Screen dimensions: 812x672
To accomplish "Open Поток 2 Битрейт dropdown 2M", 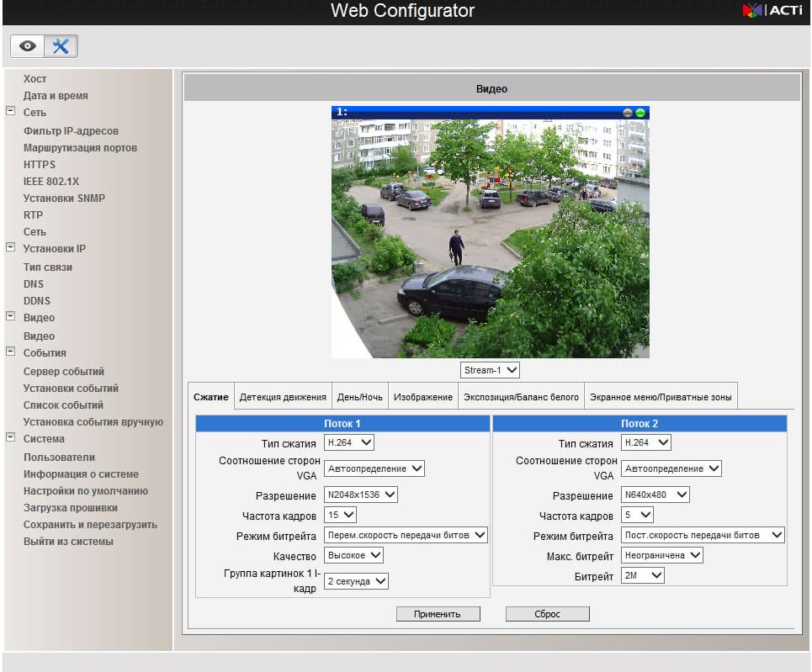I will point(643,575).
